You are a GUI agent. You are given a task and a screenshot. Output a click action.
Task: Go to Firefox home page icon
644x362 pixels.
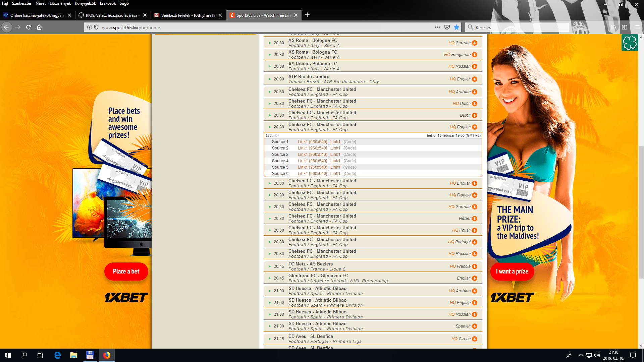pyautogui.click(x=39, y=27)
